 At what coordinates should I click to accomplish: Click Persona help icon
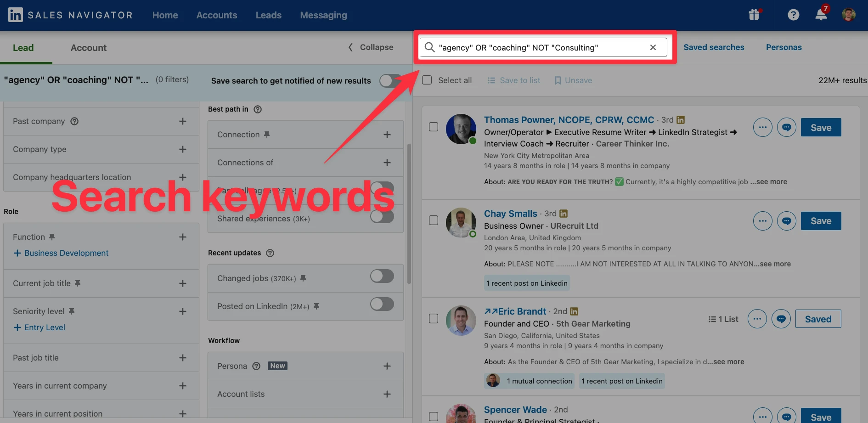click(x=256, y=366)
